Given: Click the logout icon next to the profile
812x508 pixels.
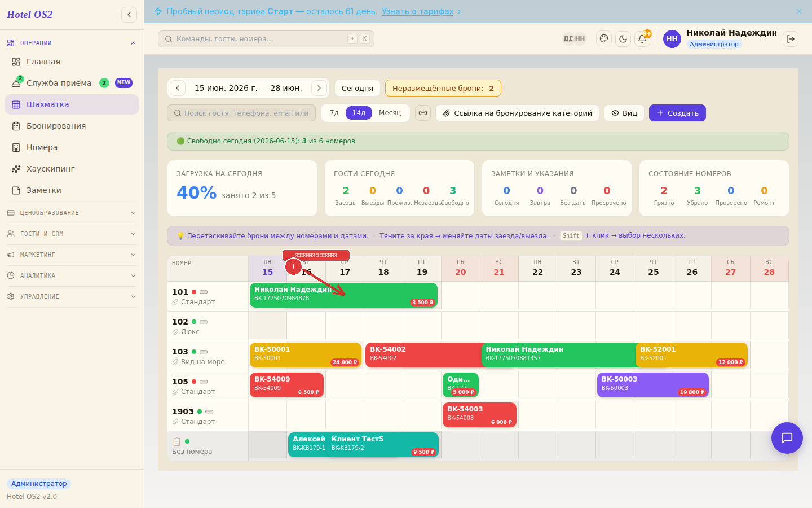Looking at the screenshot, I should tap(791, 39).
